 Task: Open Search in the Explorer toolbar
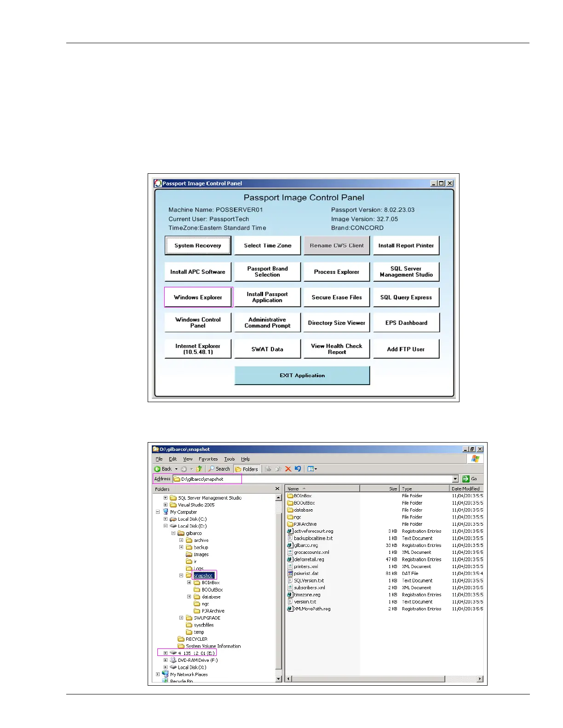219,469
